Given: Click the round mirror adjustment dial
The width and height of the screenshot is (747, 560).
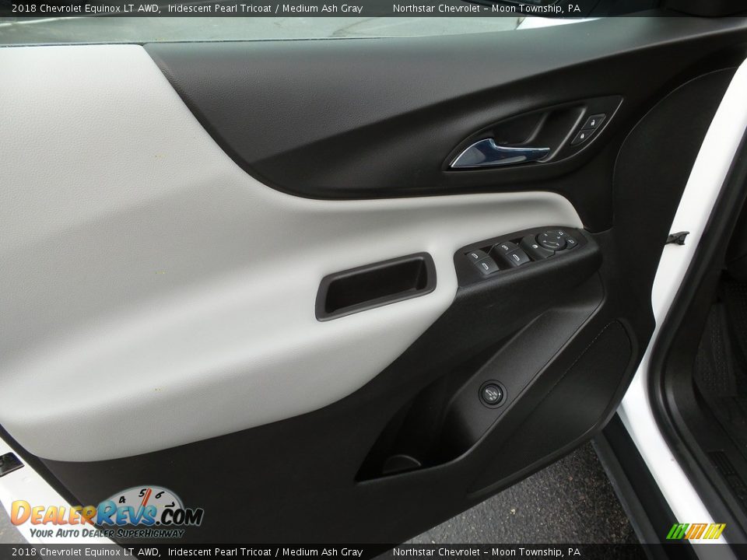Looking at the screenshot, I should (x=551, y=240).
